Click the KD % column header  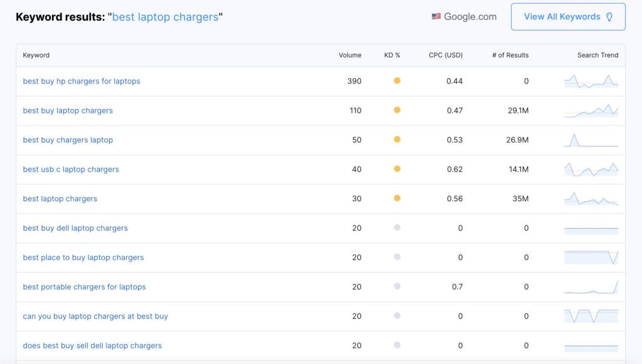(x=392, y=55)
